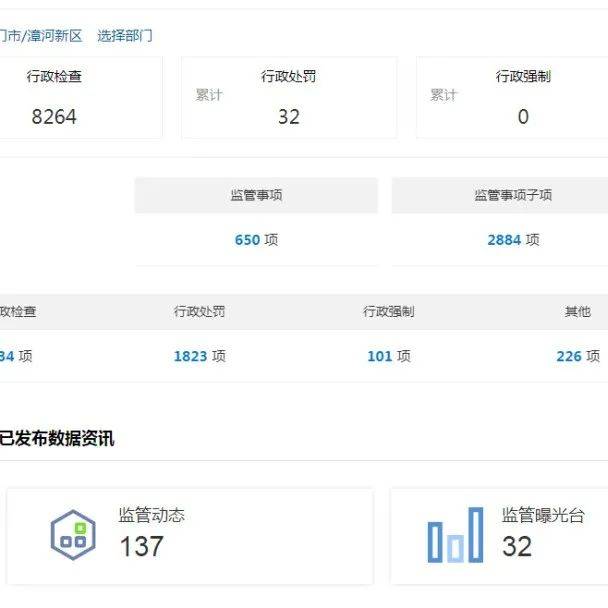Click the 监管曝光台 bar chart icon
The image size is (608, 608).
tap(455, 541)
